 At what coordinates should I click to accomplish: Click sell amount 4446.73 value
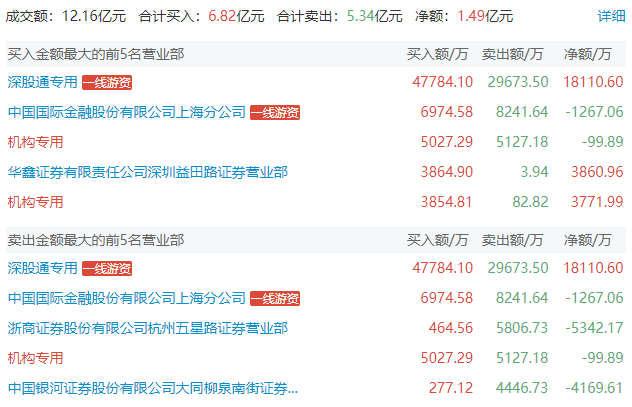point(522,388)
